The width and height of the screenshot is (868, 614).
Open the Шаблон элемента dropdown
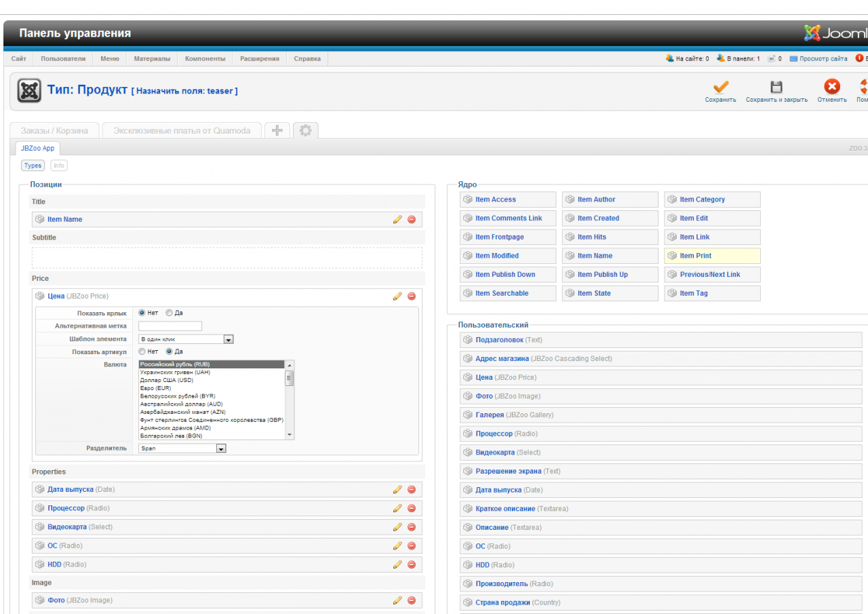(x=186, y=339)
